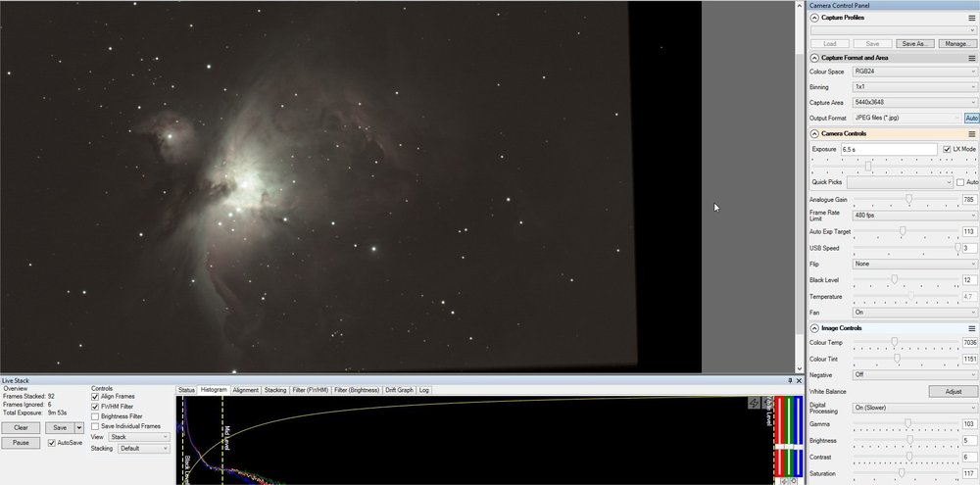Click the Exposure value input field
Image resolution: width=980 pixels, height=485 pixels.
(889, 149)
